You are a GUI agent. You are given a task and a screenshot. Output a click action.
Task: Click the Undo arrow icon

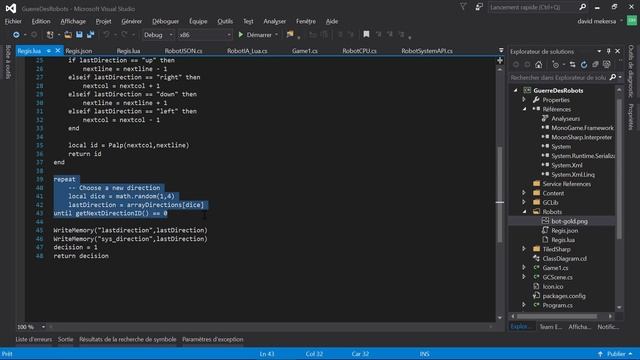107,35
